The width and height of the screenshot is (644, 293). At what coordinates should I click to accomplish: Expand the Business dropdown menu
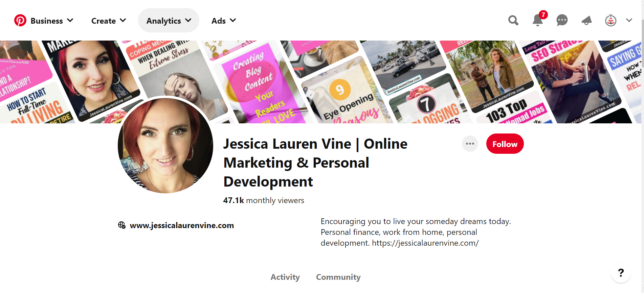[52, 21]
